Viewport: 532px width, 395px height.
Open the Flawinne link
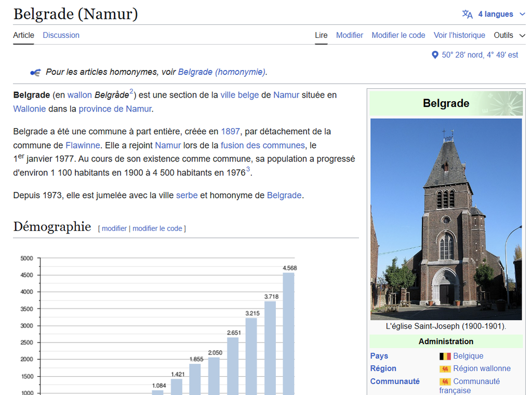pos(83,145)
